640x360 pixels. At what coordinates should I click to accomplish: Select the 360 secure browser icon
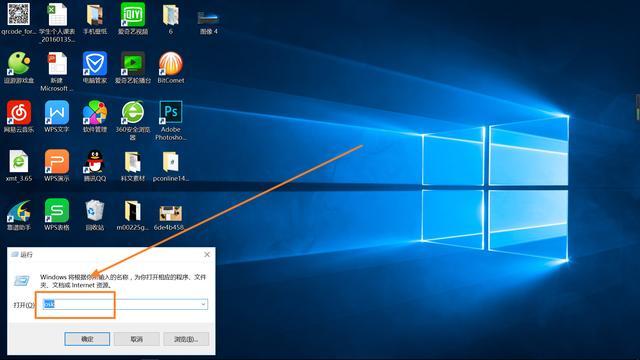[x=133, y=112]
